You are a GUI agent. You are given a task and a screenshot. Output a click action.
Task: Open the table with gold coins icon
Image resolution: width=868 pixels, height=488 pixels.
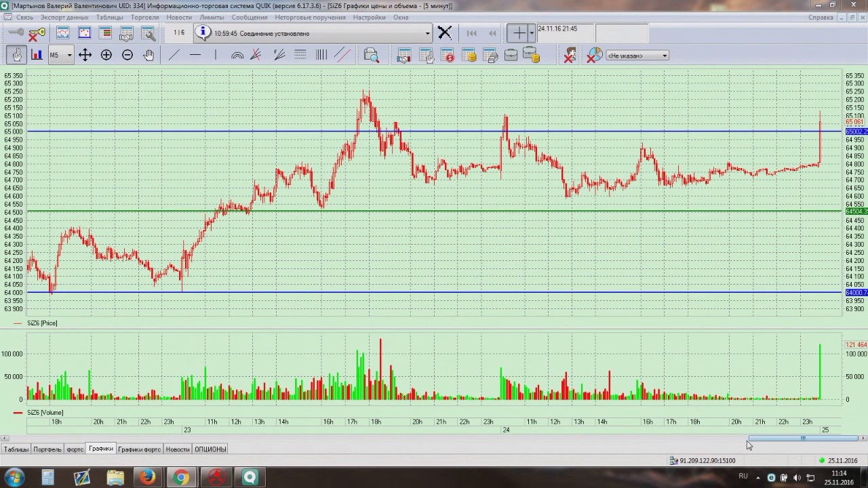pyautogui.click(x=469, y=56)
